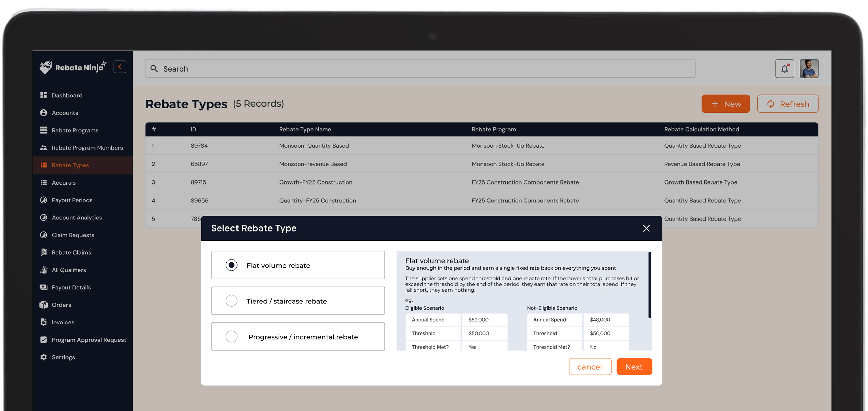Viewport: 868px width, 411px height.
Task: Click ID 89784 in the table
Action: coord(199,146)
